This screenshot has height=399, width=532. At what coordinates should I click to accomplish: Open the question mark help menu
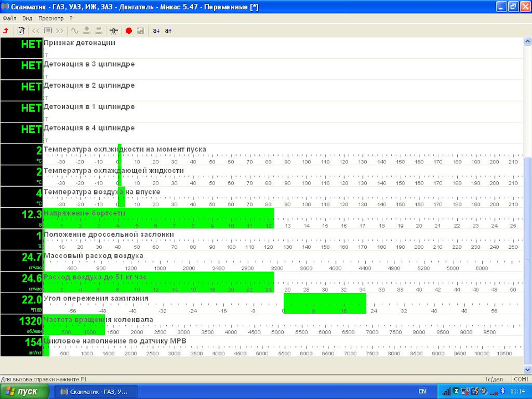point(71,18)
